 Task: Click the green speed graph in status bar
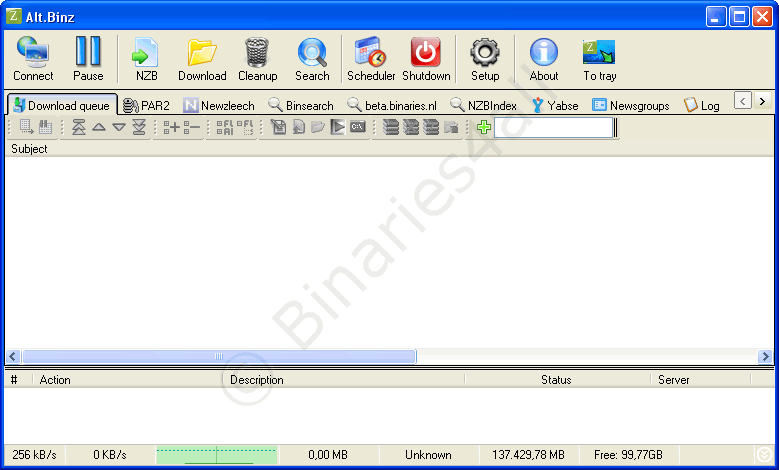coord(217,455)
